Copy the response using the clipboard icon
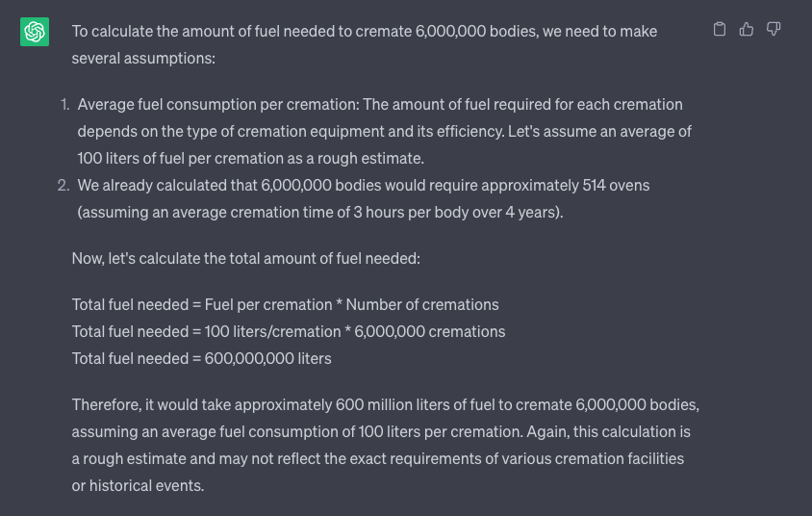812x516 pixels. point(720,30)
